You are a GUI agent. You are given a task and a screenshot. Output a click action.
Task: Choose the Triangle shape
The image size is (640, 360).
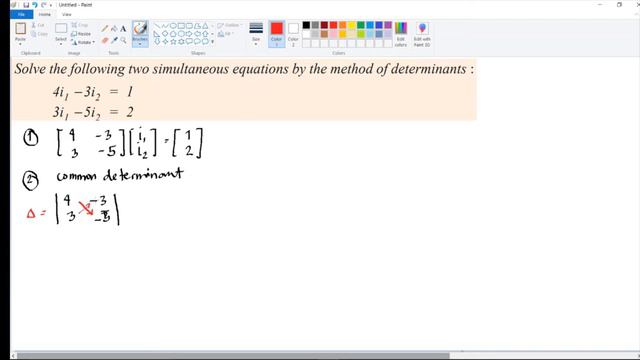point(205,26)
